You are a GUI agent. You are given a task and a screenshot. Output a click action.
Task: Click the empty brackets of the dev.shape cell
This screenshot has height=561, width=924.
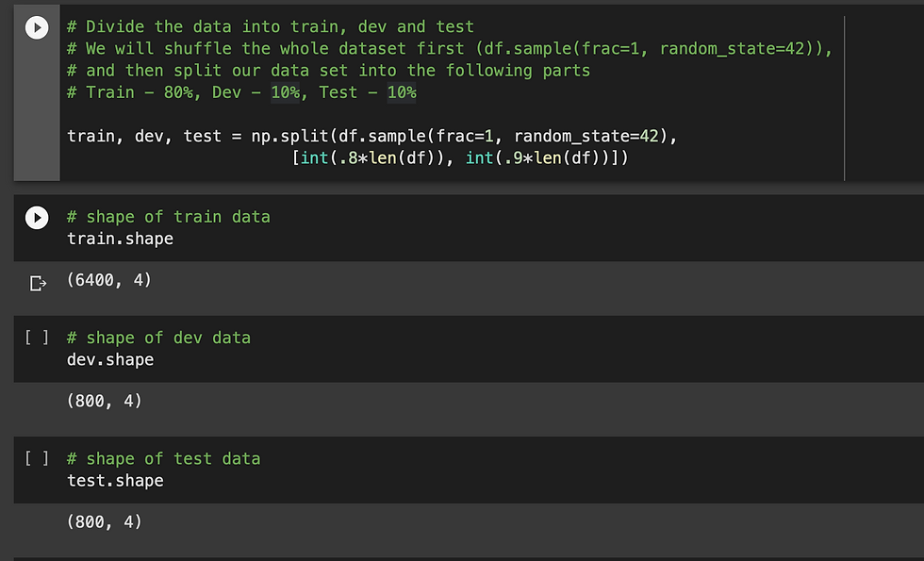point(36,338)
